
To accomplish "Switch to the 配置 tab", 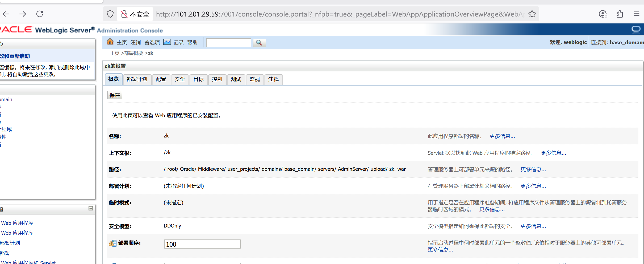I will pyautogui.click(x=161, y=79).
